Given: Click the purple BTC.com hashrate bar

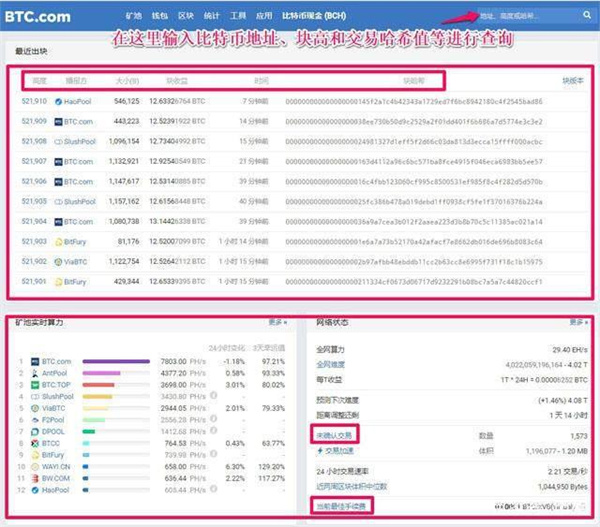Looking at the screenshot, I should pos(115,361).
